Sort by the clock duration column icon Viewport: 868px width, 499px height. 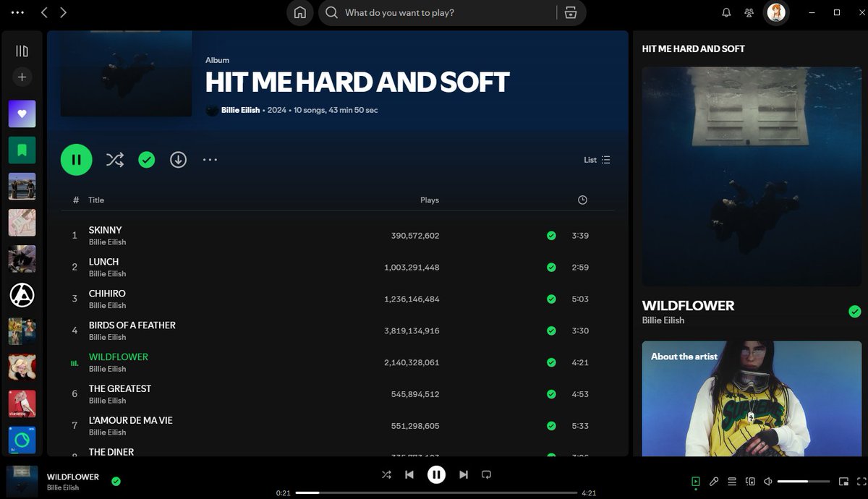tap(582, 200)
